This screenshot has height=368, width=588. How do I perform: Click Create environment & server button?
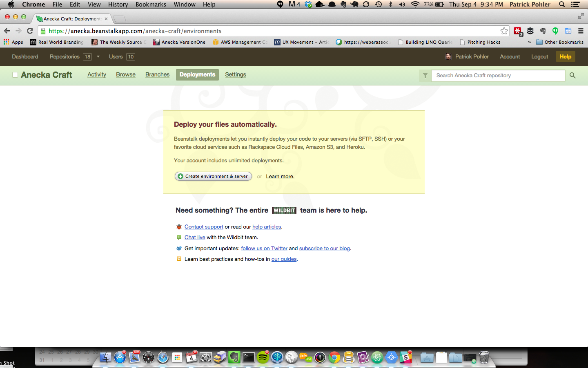coord(213,176)
